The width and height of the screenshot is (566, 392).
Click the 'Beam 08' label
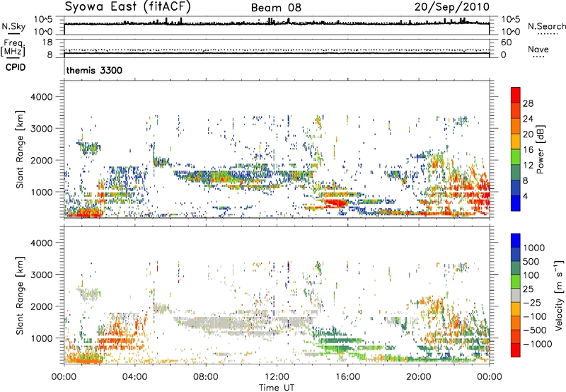276,8
